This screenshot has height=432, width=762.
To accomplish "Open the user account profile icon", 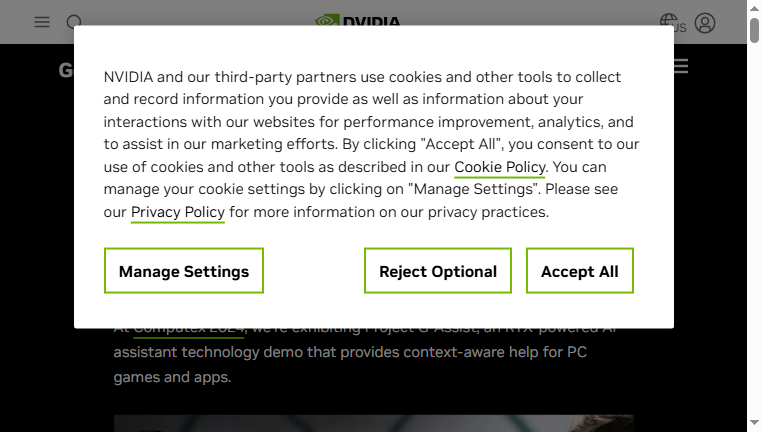I will point(705,23).
